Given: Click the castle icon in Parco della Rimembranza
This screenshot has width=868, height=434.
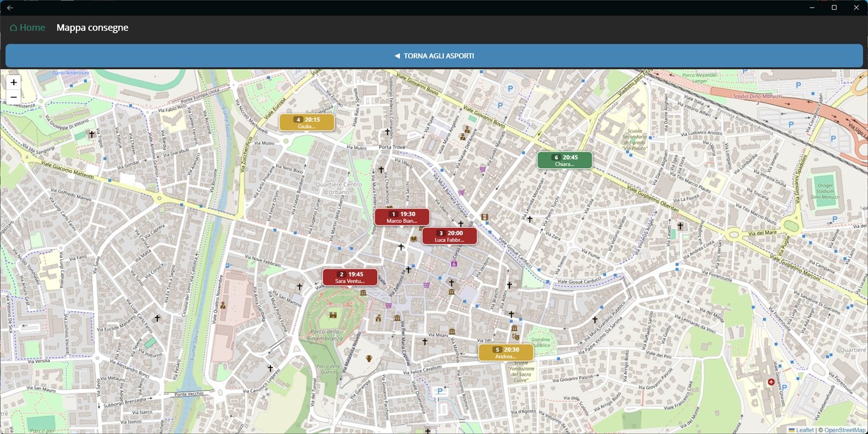Looking at the screenshot, I should pos(333,315).
